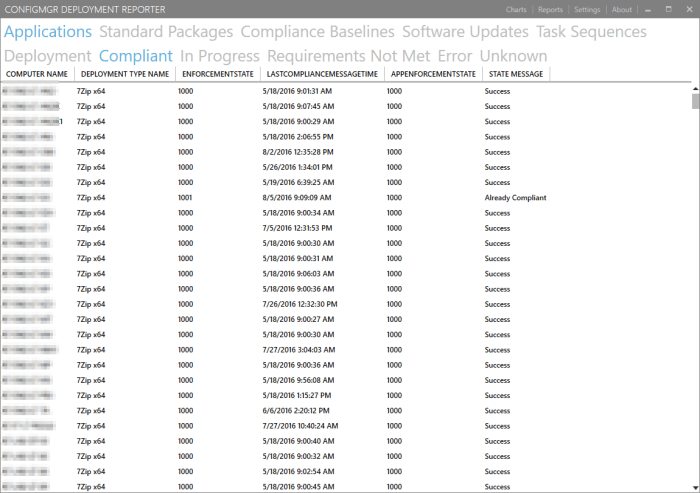Click the scrollbar up arrow
700x493 pixels.
pyautogui.click(x=694, y=87)
